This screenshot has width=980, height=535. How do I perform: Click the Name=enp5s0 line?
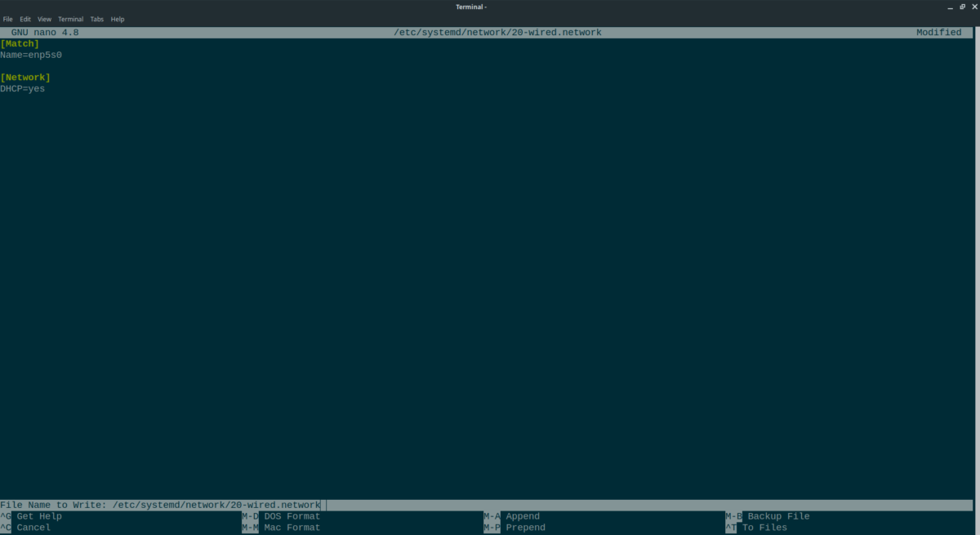[x=31, y=55]
